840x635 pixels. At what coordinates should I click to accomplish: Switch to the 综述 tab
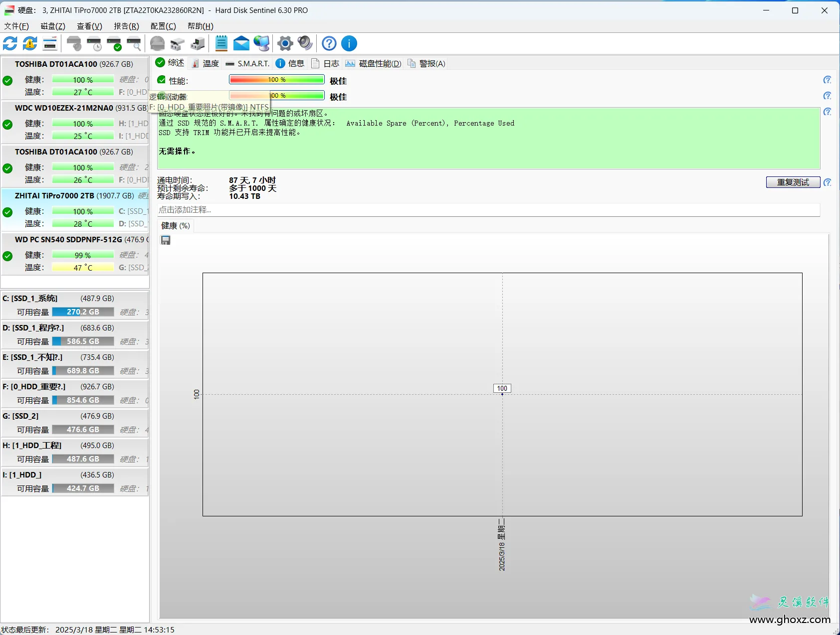[x=170, y=63]
